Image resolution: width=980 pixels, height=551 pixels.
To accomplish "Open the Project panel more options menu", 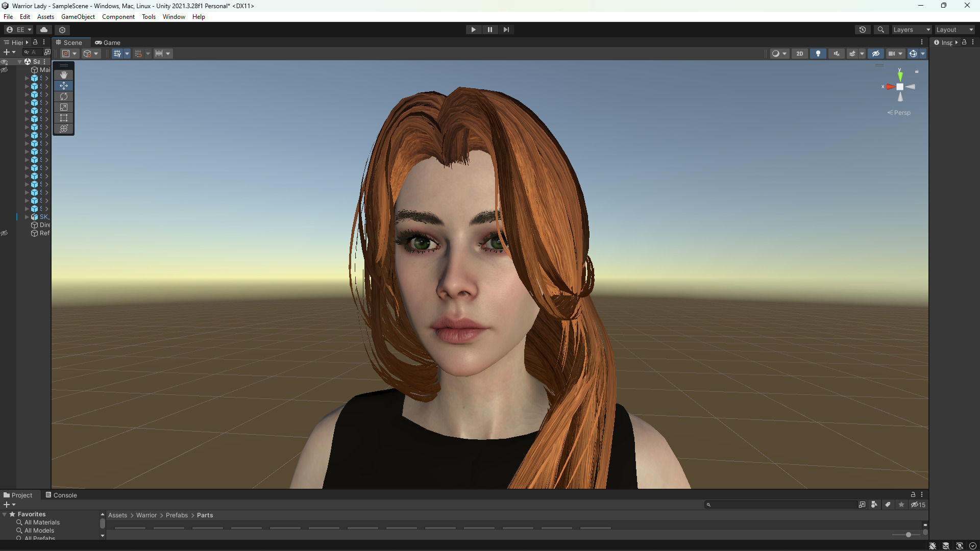I will pos(922,494).
